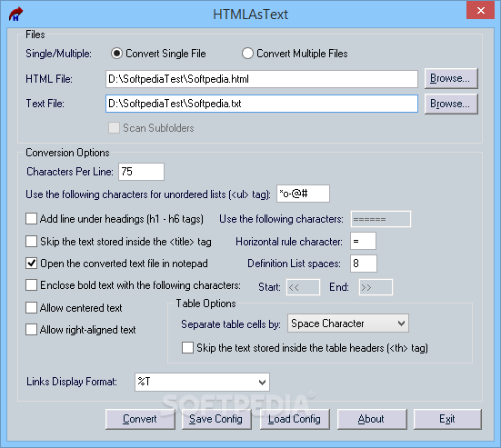Open the About dialog
This screenshot has width=501, height=448.
pos(372,419)
